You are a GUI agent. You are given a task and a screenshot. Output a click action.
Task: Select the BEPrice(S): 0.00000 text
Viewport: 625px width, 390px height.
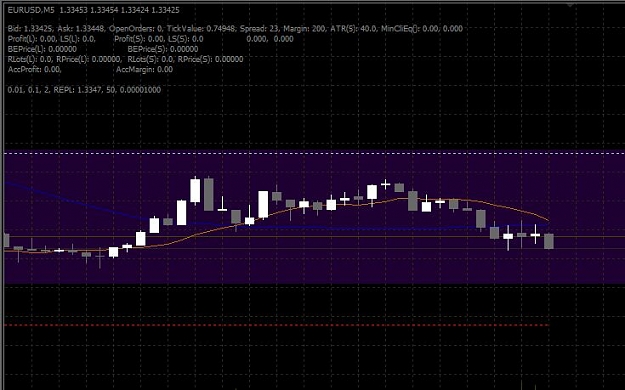click(x=163, y=49)
